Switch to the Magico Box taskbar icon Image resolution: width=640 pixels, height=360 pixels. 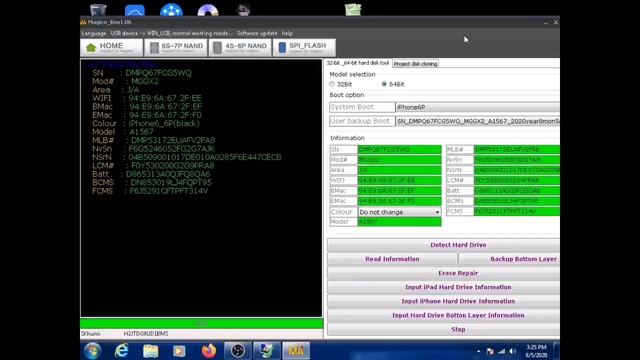pos(296,351)
